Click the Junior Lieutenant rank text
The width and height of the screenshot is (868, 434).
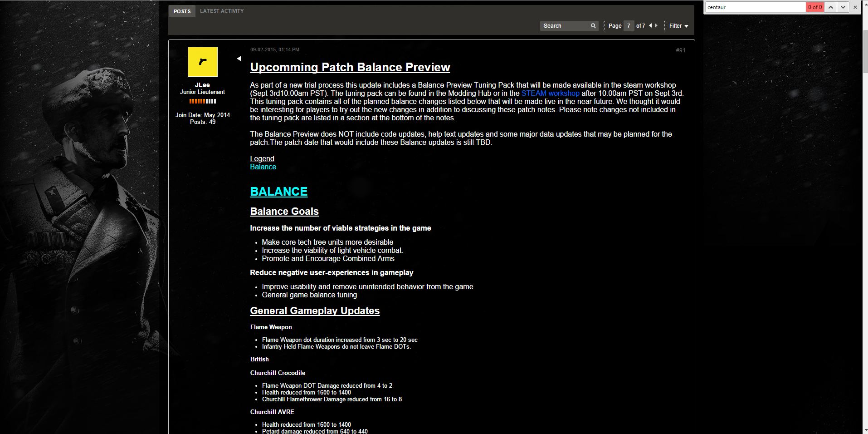click(202, 92)
